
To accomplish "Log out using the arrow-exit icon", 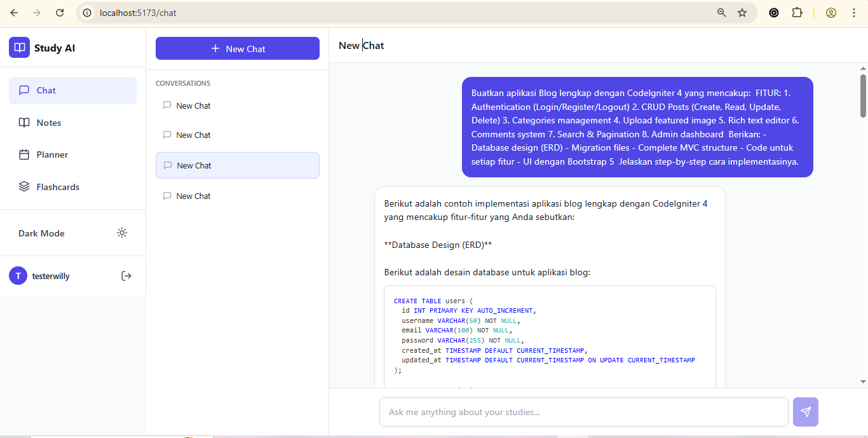I will tap(126, 275).
